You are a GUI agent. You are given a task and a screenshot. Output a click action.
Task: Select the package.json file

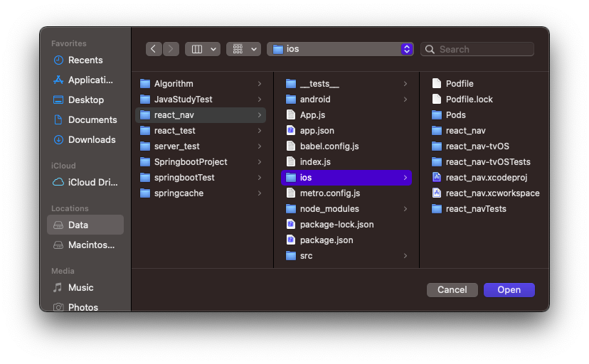346,240
